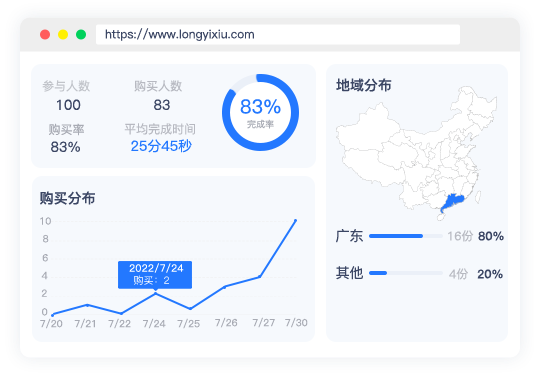Click the 20% percentage for 其他
The image size is (534, 374).
[x=490, y=274]
